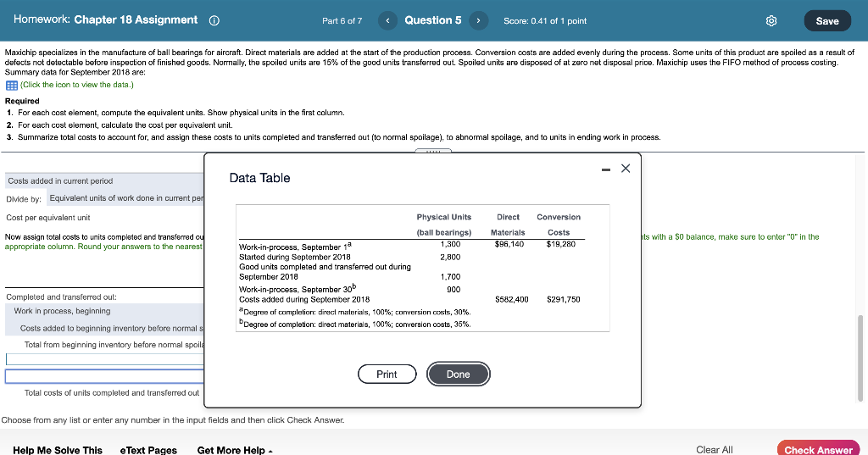Click 'Part 6 of 7' text
This screenshot has height=455, width=868.
coord(342,21)
